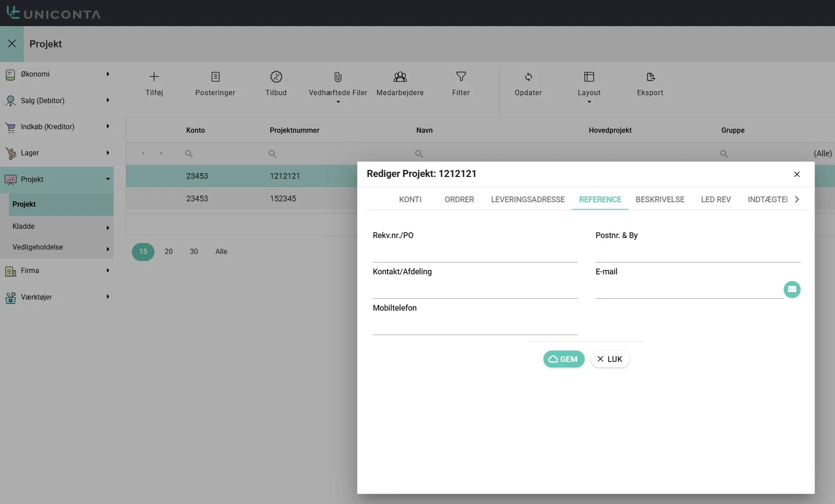835x504 pixels.
Task: Click the Kontakt/Afdeling input field
Action: (475, 290)
